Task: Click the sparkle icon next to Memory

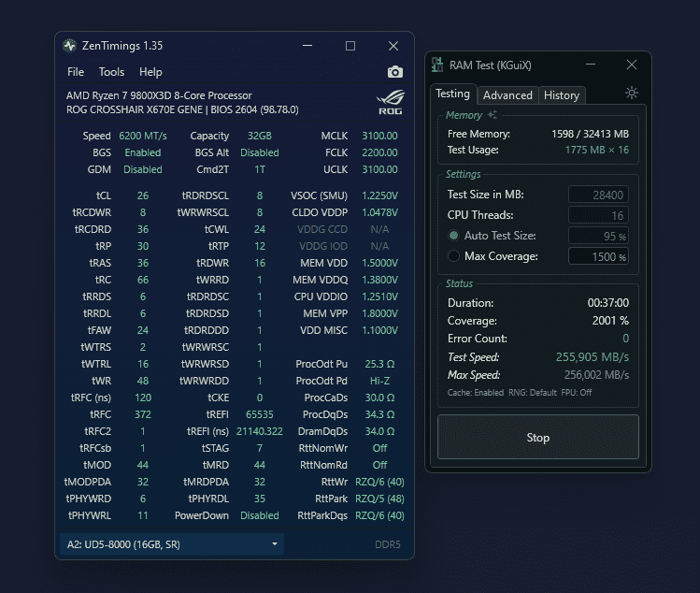Action: (492, 115)
